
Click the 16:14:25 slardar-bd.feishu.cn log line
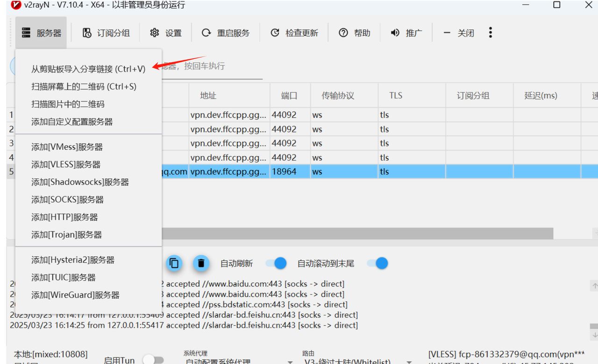pyautogui.click(x=184, y=325)
